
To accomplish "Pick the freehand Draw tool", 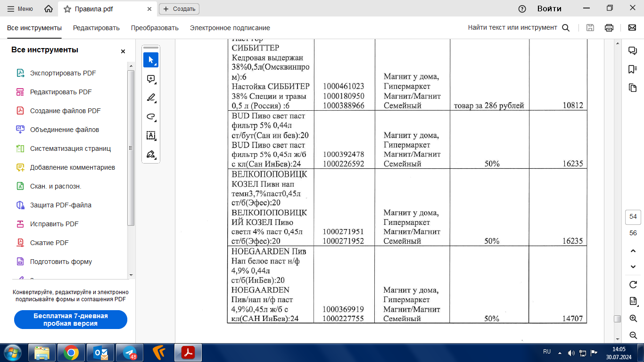I will coord(151,116).
